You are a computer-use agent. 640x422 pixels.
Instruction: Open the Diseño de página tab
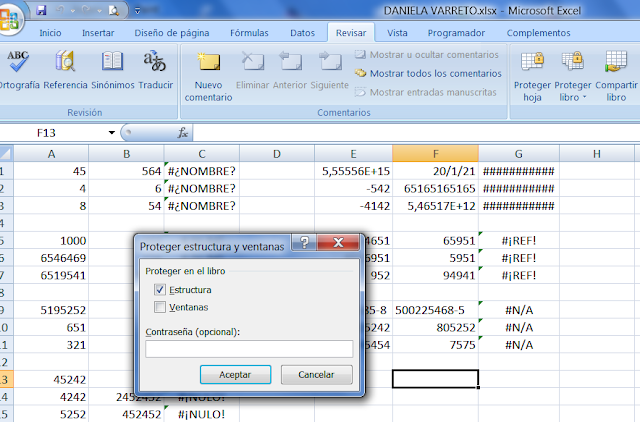tap(172, 33)
